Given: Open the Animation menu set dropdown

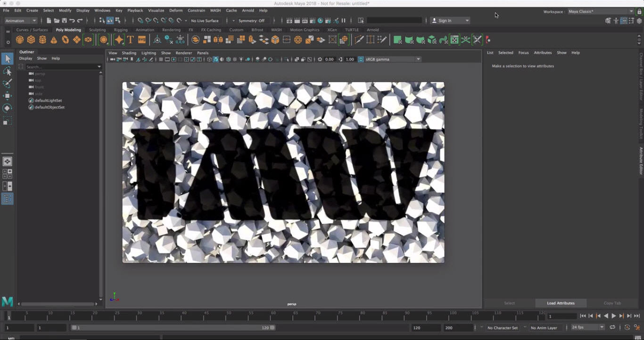Looking at the screenshot, I should [x=21, y=21].
